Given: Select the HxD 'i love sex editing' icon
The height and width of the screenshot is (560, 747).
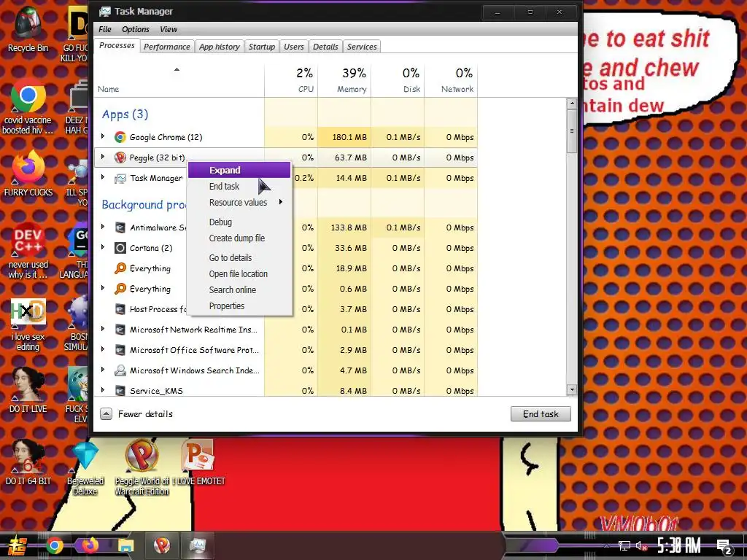Looking at the screenshot, I should tap(28, 325).
